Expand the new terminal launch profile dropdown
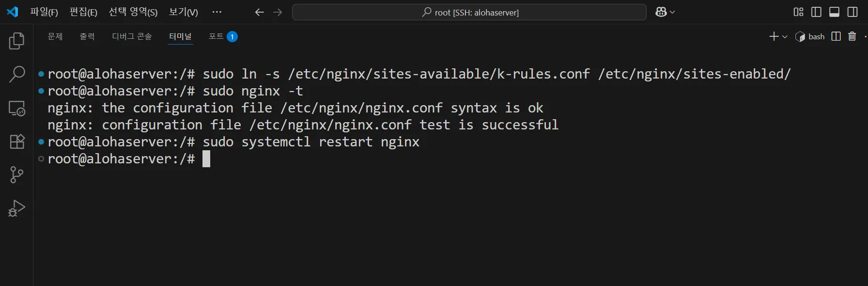Screen dimensions: 868x286 [x=785, y=37]
